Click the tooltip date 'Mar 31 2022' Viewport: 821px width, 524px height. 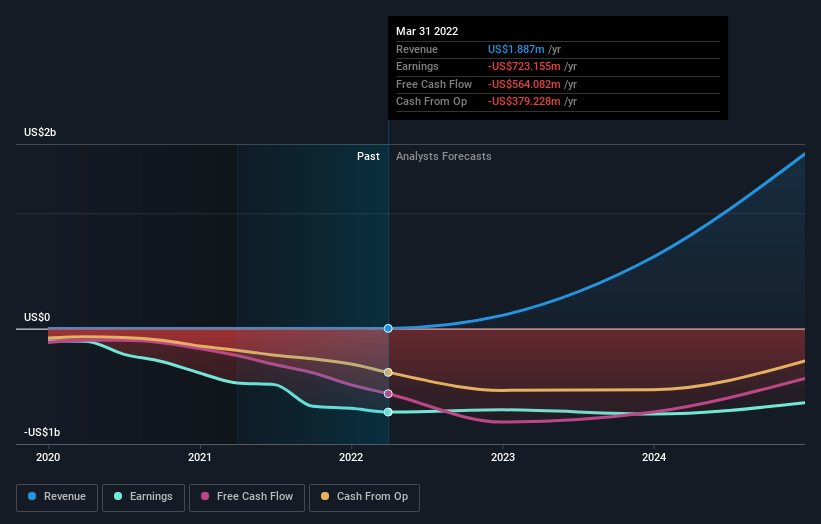427,31
